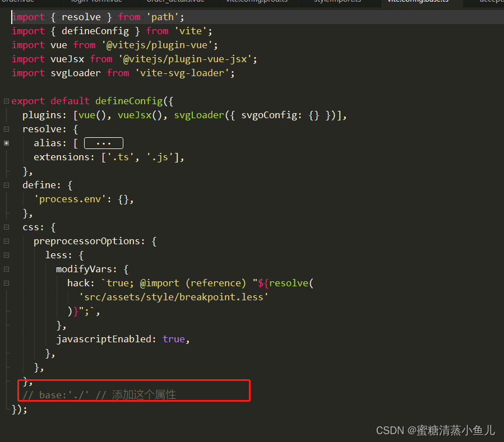The height and width of the screenshot is (442, 504).
Task: Collapse the define block fold icon
Action: coord(6,185)
